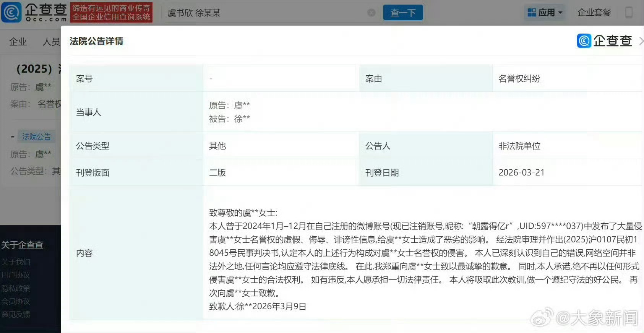Screen dimensions: 644x333
Task: Click the signature line 致歉人:徐**2026年3月9日
Action: [258, 307]
